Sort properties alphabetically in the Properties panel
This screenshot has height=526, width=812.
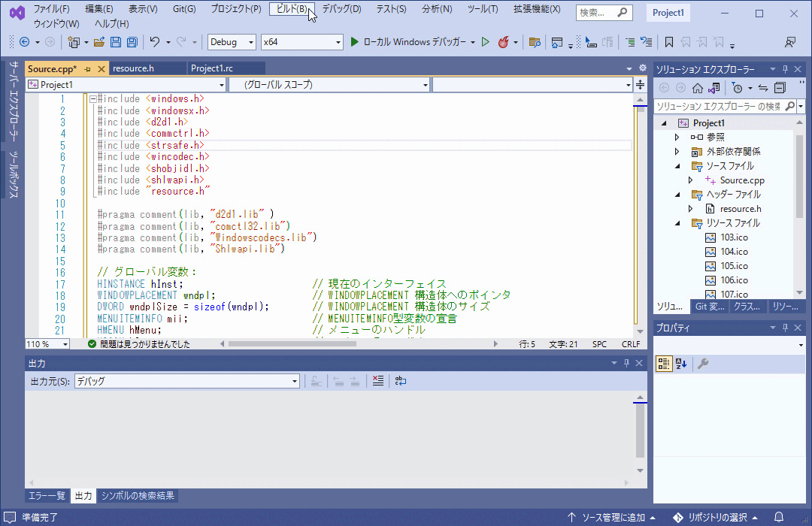[683, 364]
